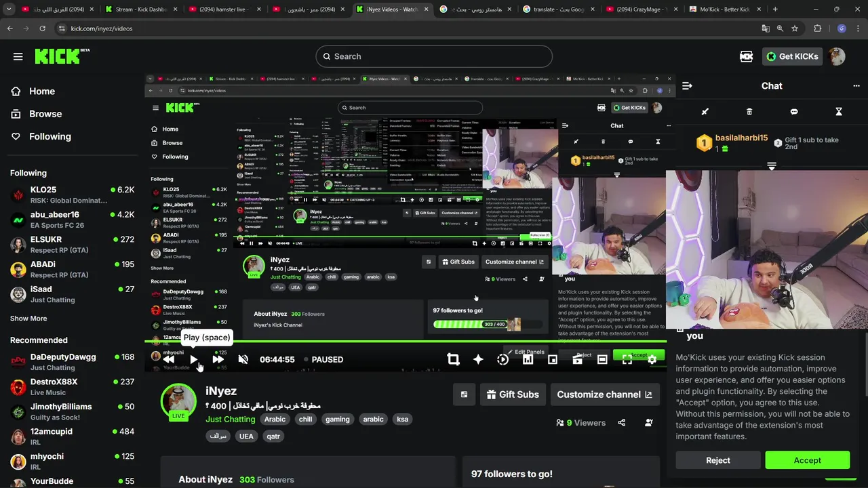Click the Get KICKs button
The height and width of the screenshot is (488, 868).
click(792, 56)
